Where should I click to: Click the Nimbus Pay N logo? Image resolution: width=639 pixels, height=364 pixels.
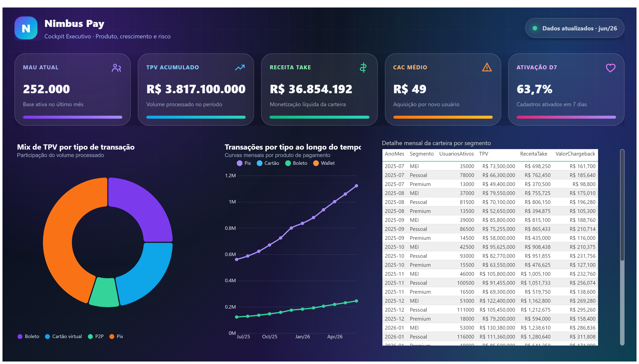26,28
